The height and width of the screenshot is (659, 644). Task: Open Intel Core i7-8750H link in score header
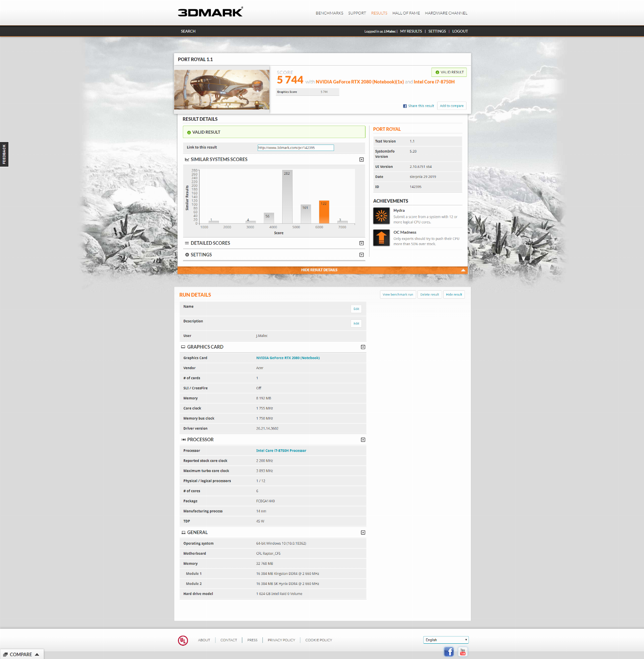point(434,82)
